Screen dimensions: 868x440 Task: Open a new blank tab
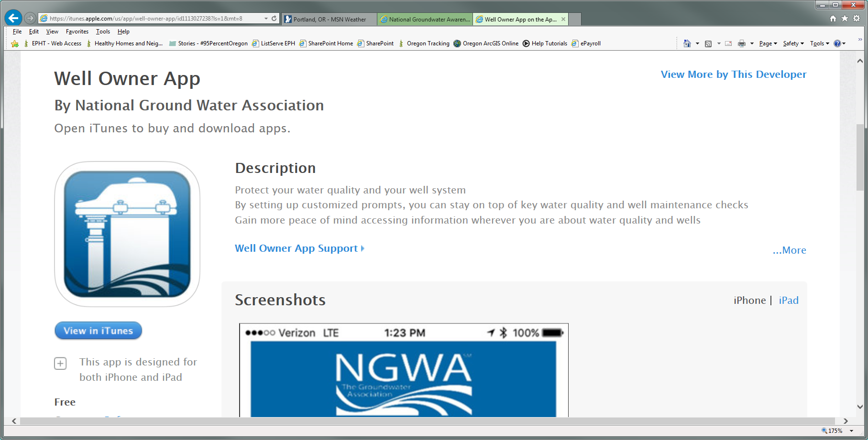(575, 19)
